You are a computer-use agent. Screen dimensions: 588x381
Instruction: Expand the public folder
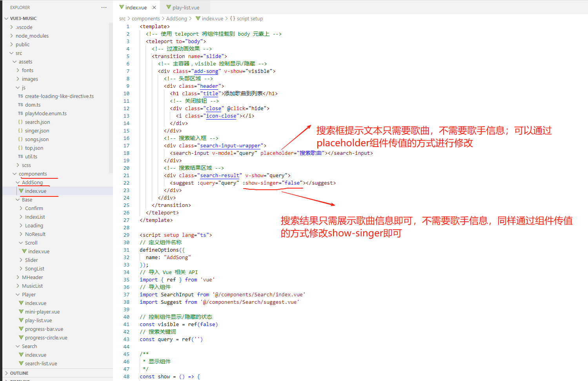tap(12, 44)
